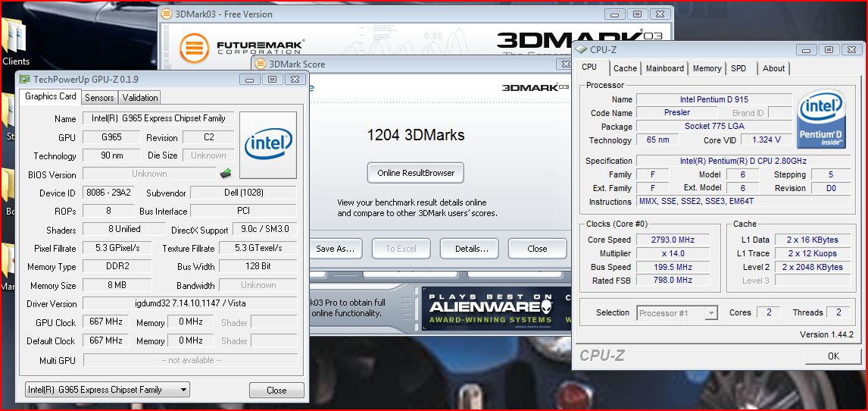The width and height of the screenshot is (868, 411).
Task: Click the Texture Fillrate 5.3 GTexel/s field
Action: [x=258, y=248]
